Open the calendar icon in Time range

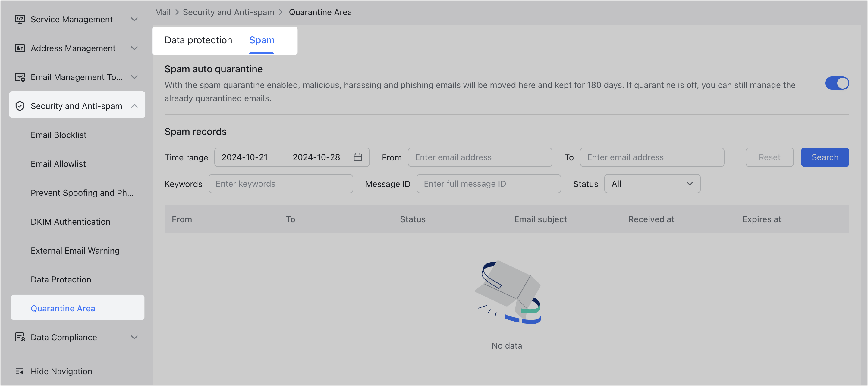pos(357,157)
